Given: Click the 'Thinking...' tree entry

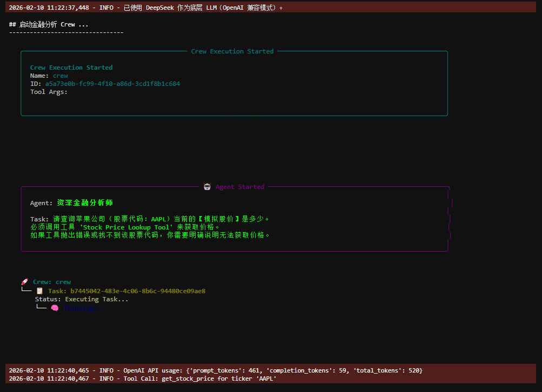Looking at the screenshot, I should [83, 308].
